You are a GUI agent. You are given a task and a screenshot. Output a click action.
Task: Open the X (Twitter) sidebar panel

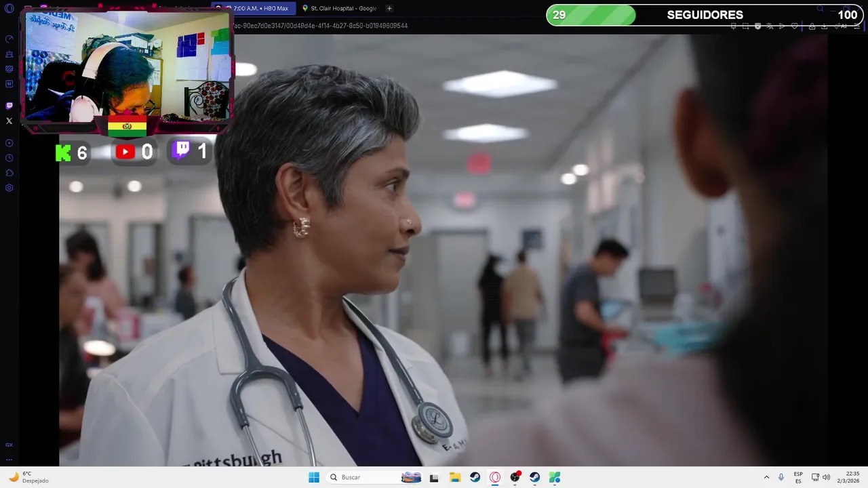(x=9, y=121)
